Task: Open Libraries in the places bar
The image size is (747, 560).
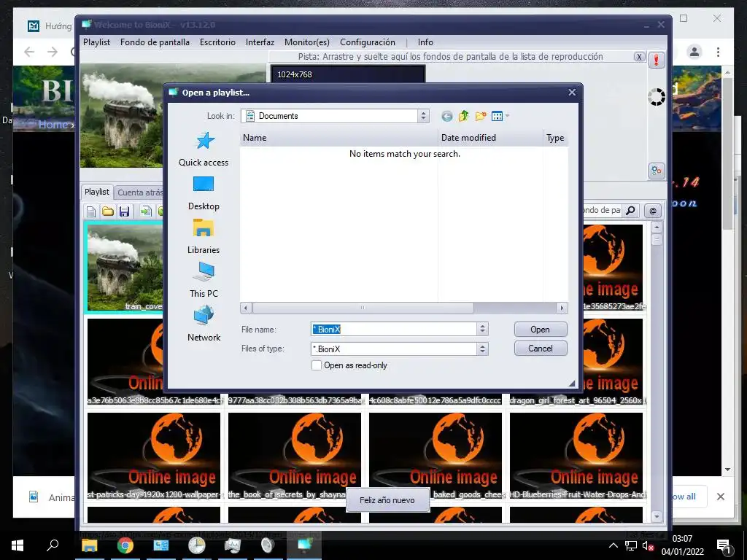Action: [x=204, y=237]
